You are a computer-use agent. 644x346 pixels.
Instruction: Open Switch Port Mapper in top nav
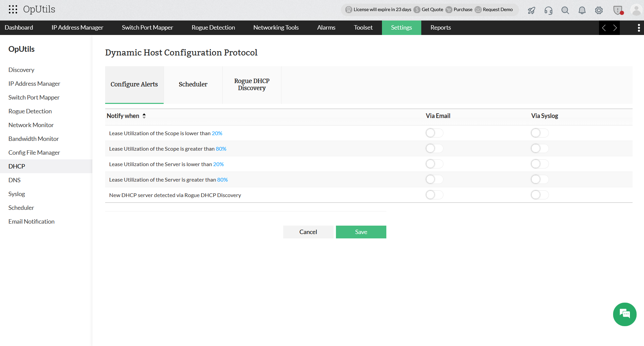click(x=147, y=28)
